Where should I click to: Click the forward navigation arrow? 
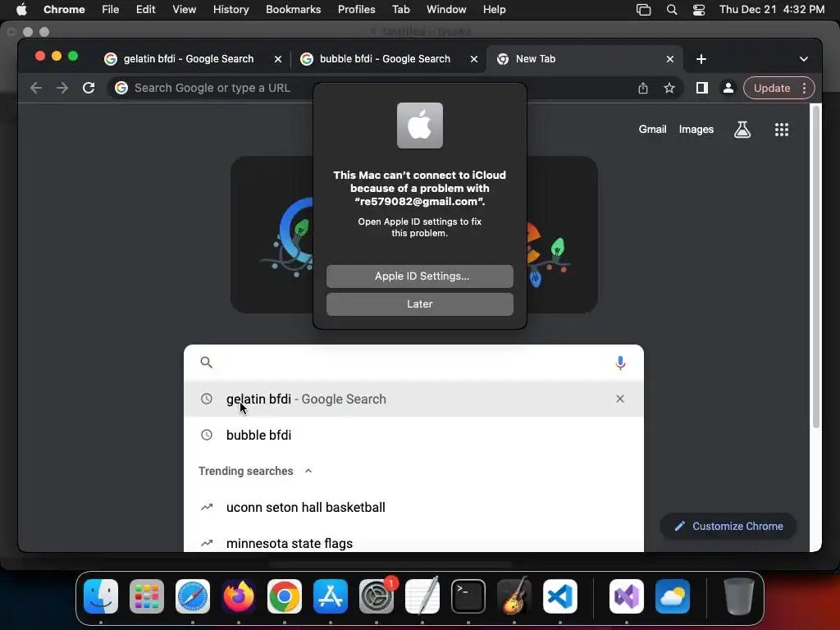tap(62, 88)
